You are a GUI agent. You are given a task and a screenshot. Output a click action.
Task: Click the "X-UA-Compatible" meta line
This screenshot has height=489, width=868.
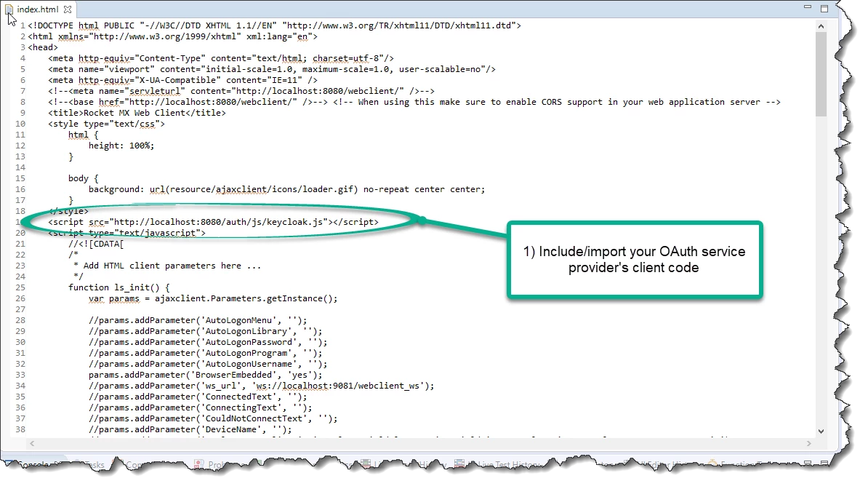pyautogui.click(x=182, y=80)
